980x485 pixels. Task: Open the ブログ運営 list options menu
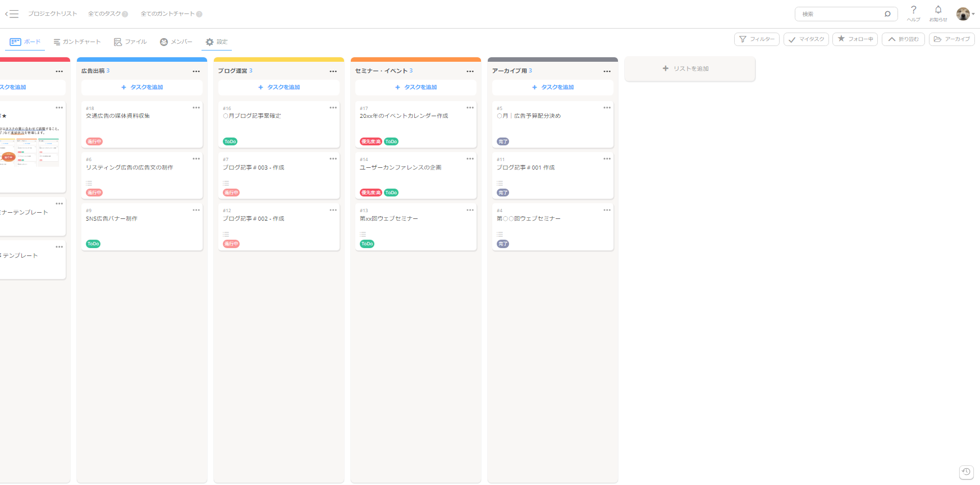(x=333, y=71)
